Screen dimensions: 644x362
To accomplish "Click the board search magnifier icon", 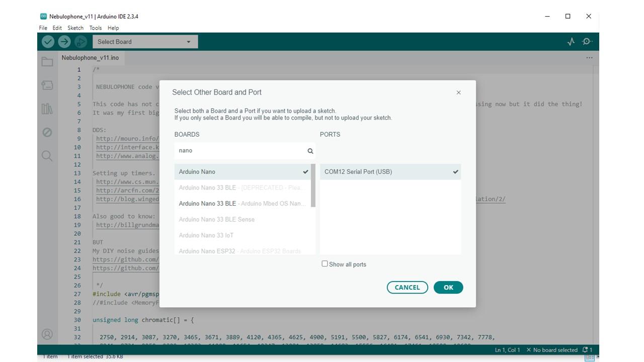I will tap(310, 151).
